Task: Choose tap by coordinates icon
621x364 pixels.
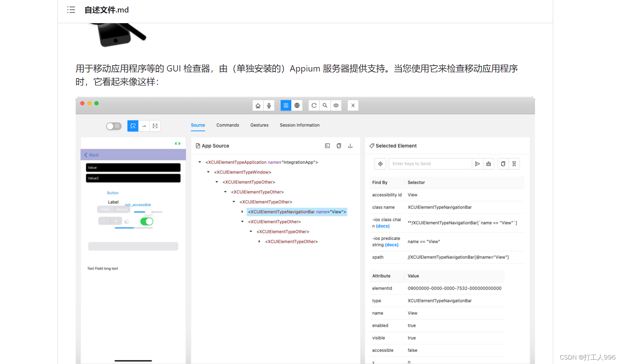Action: (155, 126)
